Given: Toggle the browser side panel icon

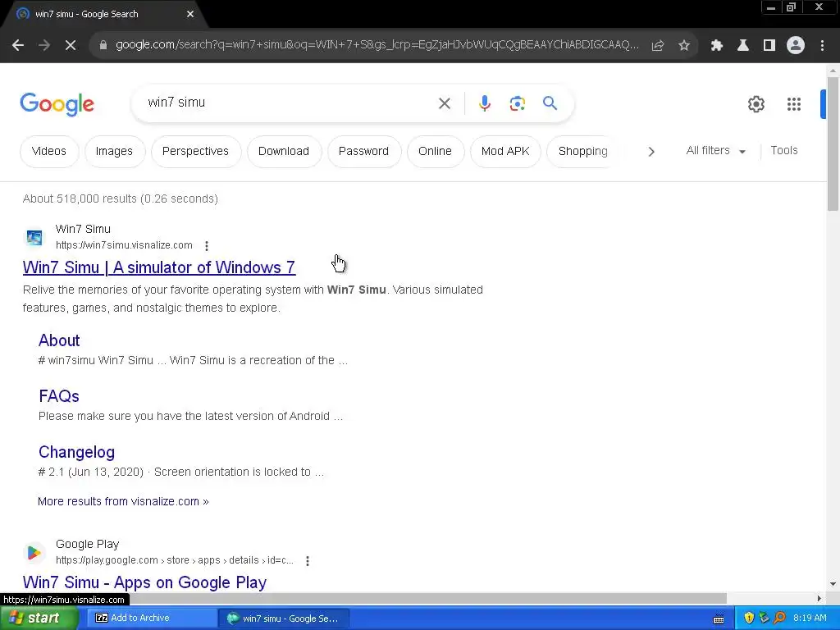Looking at the screenshot, I should tap(769, 46).
